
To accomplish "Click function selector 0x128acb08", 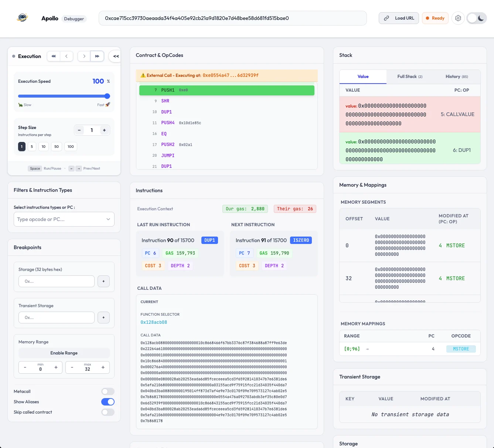I will click(154, 322).
